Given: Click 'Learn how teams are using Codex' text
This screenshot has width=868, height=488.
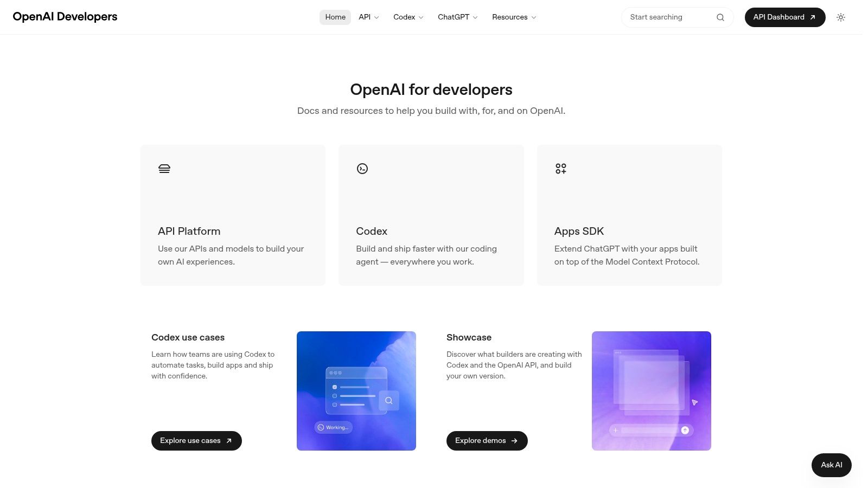Looking at the screenshot, I should point(213,365).
